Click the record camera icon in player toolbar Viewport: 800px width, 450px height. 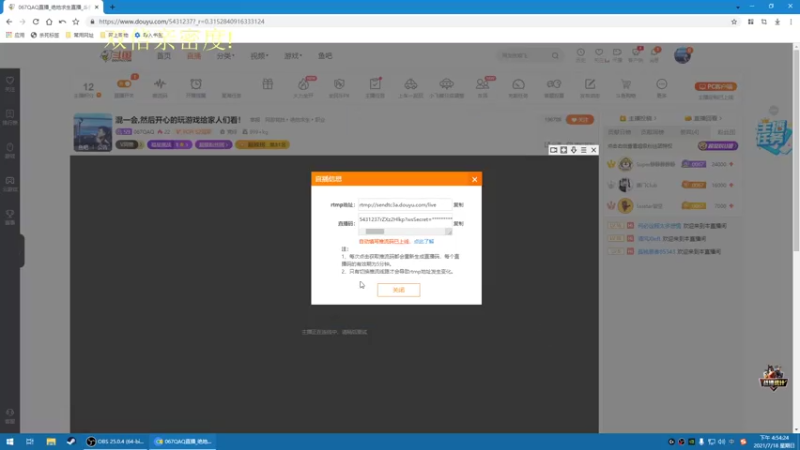tap(554, 150)
